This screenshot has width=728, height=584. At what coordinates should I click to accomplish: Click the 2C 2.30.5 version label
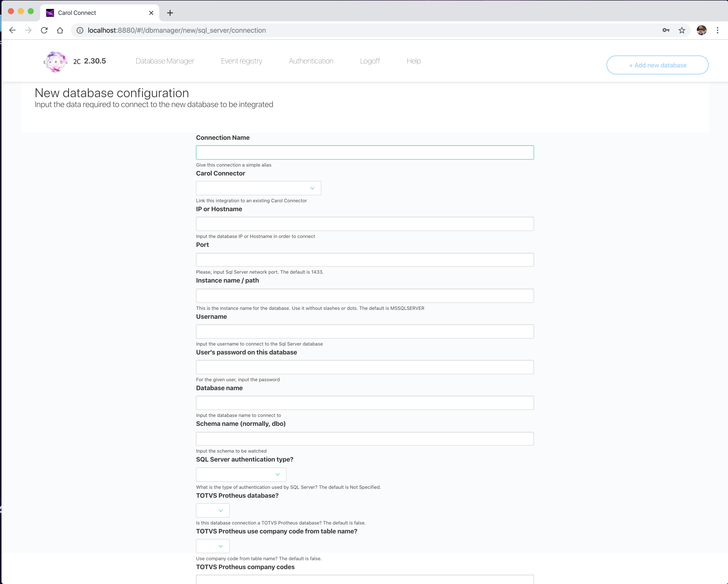point(90,61)
